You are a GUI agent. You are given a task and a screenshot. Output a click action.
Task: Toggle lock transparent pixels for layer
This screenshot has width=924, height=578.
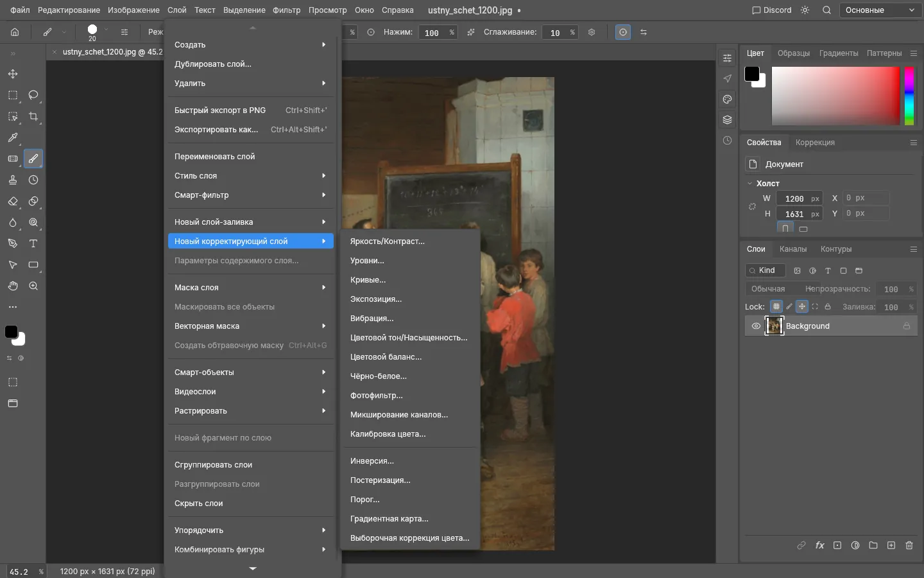coord(776,306)
